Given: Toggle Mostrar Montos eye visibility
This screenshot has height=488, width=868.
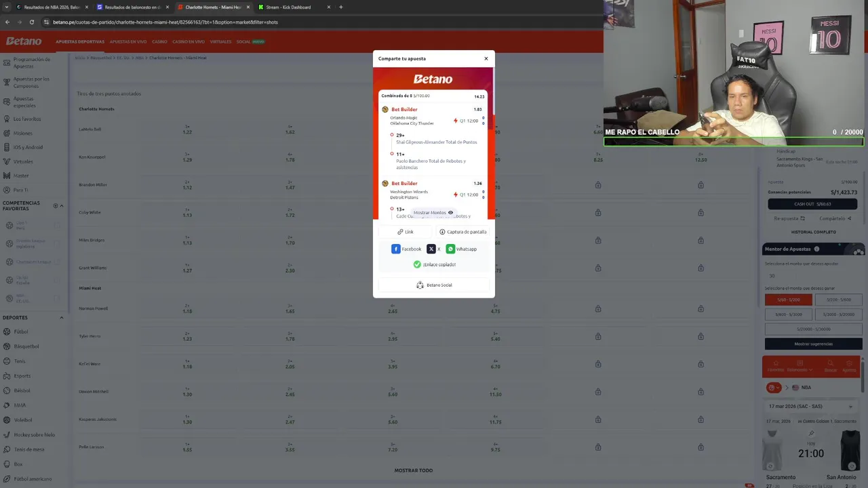Looking at the screenshot, I should [x=450, y=212].
